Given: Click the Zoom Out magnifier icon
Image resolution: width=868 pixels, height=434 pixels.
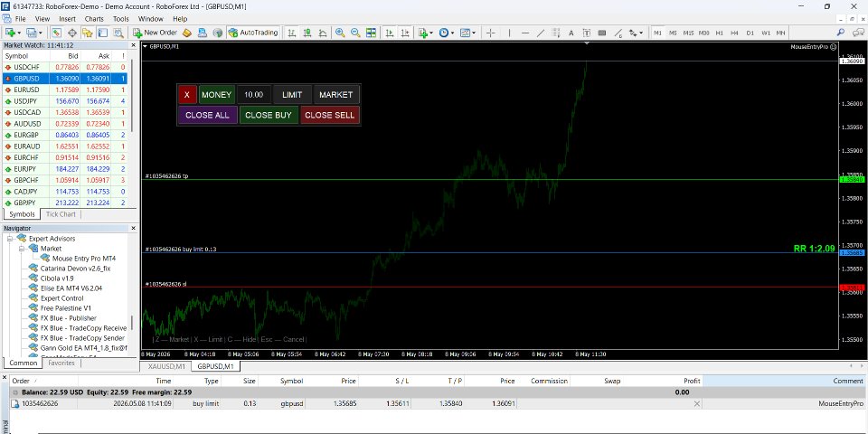Looking at the screenshot, I should 355,33.
